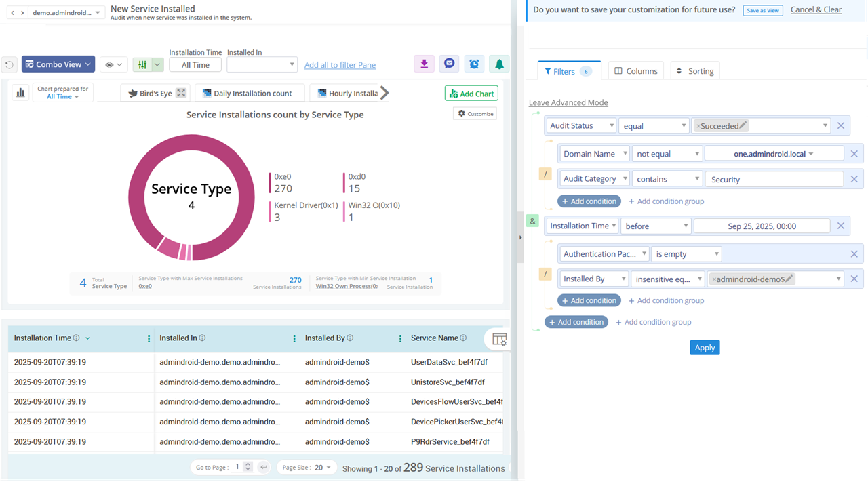Click the bar chart icon left of chart tabs
The width and height of the screenshot is (868, 488).
coord(20,93)
